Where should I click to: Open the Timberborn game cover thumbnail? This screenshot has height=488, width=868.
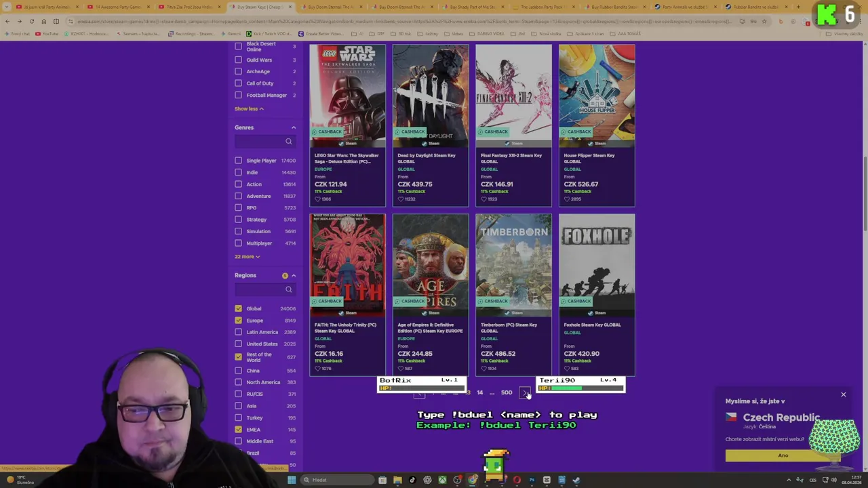click(513, 265)
